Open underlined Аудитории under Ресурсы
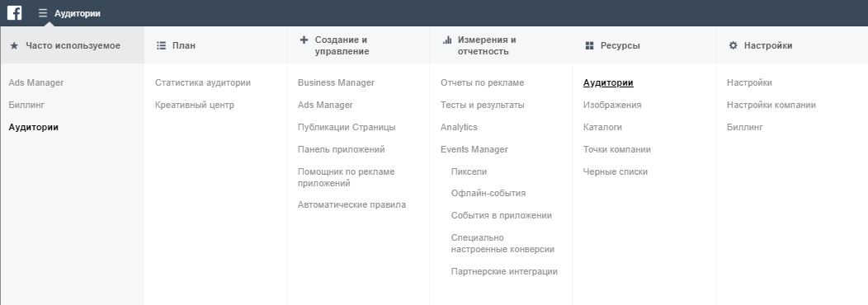868x305 pixels. [608, 83]
